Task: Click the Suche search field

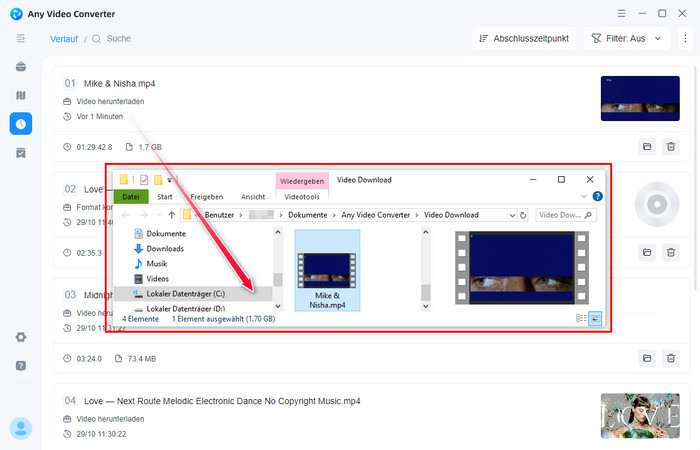Action: [x=119, y=39]
